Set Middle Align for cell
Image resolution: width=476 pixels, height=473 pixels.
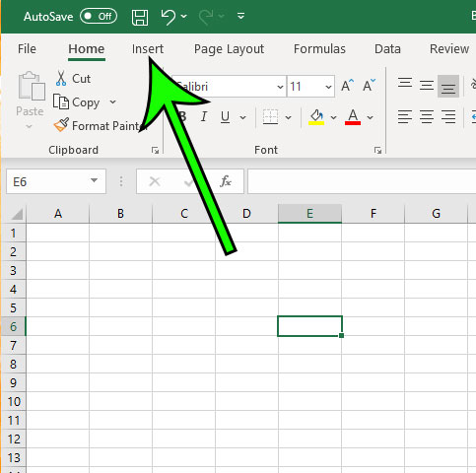tap(427, 86)
